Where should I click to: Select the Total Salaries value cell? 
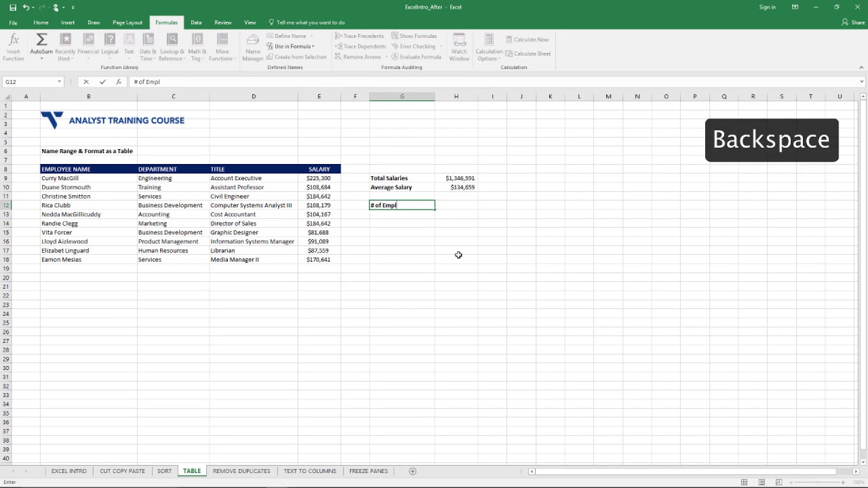click(456, 178)
